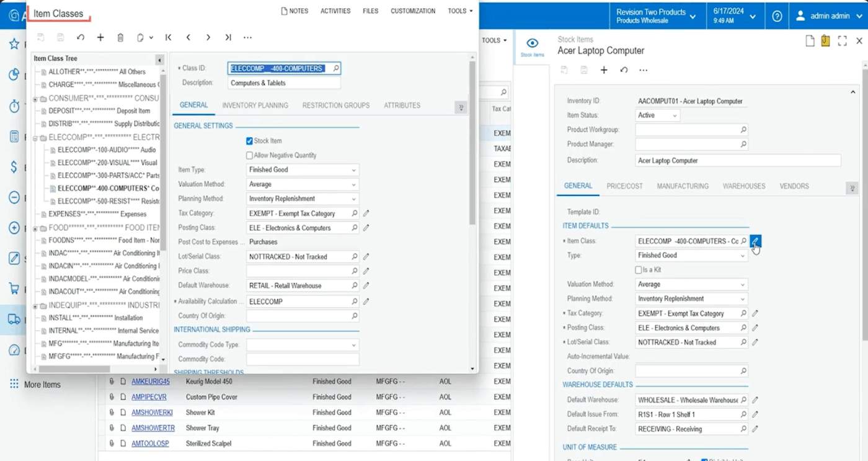Click the add new record plus icon in Item Classes
Viewport: 868px width, 461px height.
(100, 38)
